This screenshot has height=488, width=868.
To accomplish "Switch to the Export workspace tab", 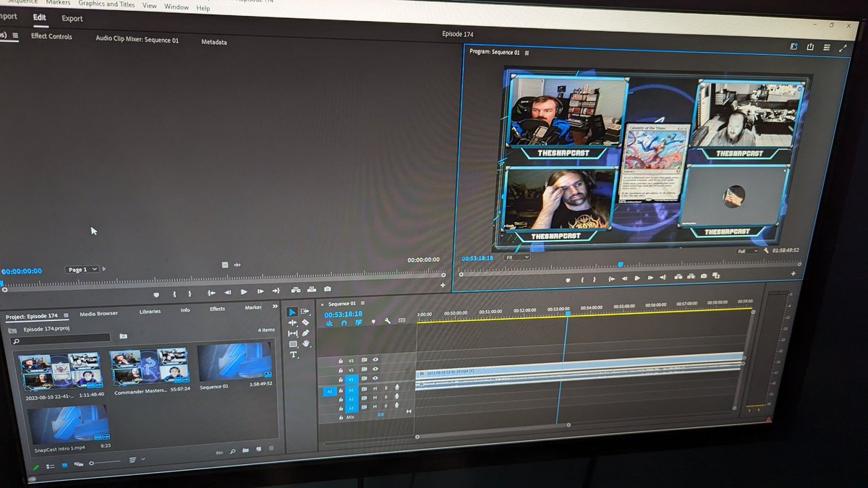I will click(x=72, y=19).
